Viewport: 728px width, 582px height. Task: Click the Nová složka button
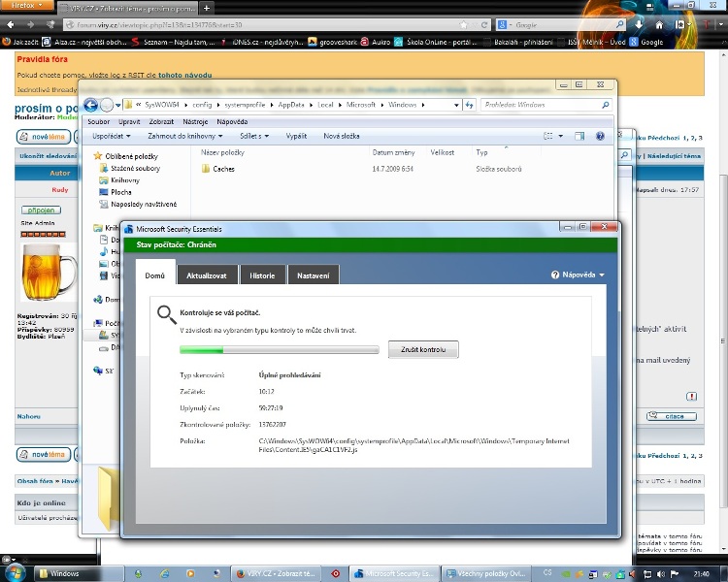[x=342, y=137]
